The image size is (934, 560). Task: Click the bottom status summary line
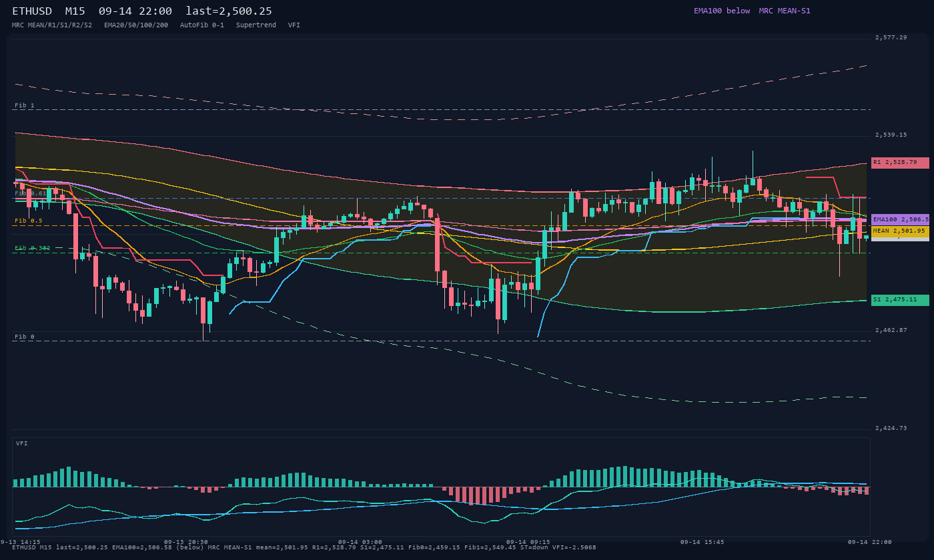[x=304, y=547]
